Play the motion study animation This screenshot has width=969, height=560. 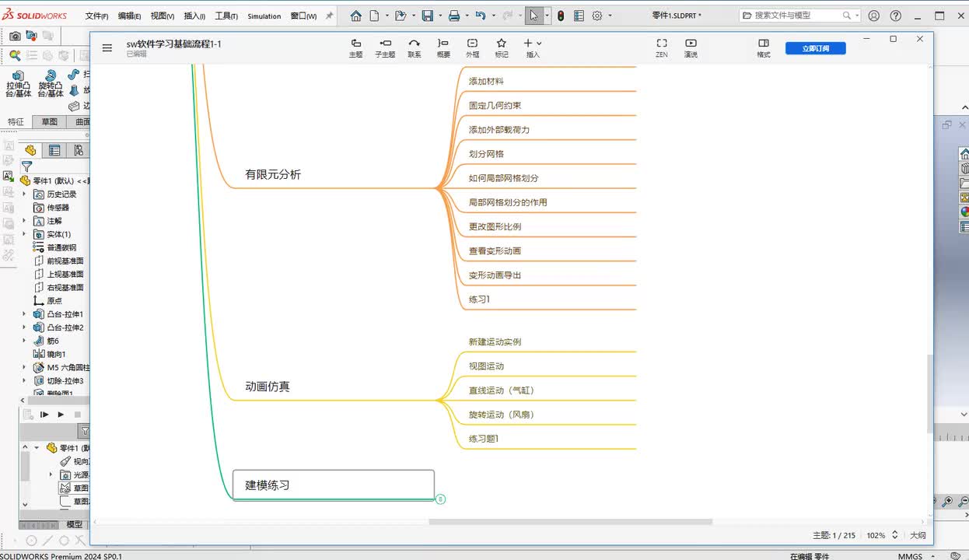(x=61, y=415)
